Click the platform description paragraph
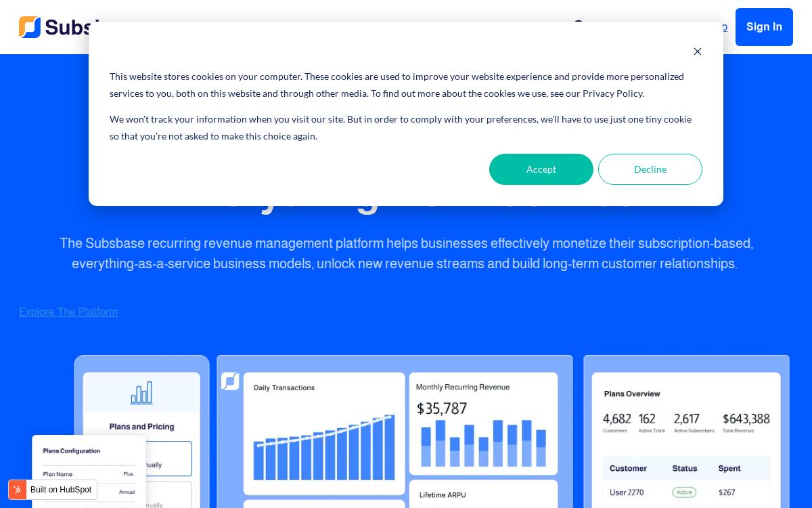The height and width of the screenshot is (508, 812). [x=406, y=253]
